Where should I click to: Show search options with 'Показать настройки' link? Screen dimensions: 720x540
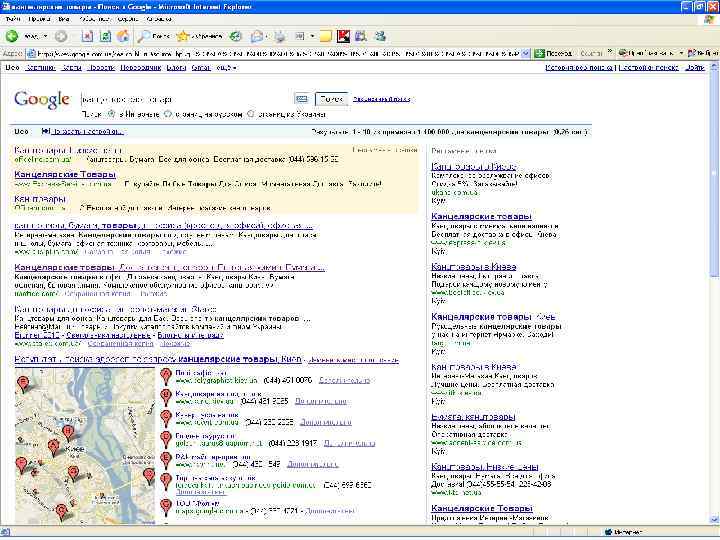coord(87,131)
